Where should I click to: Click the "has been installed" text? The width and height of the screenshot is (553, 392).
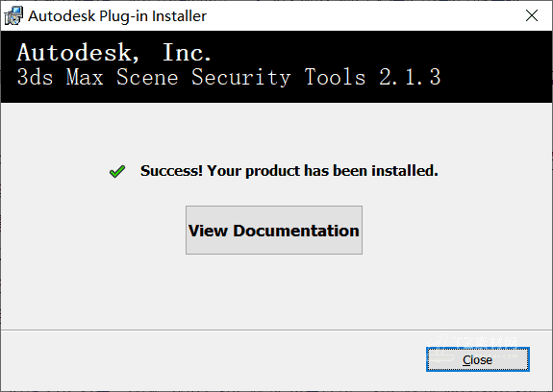370,171
